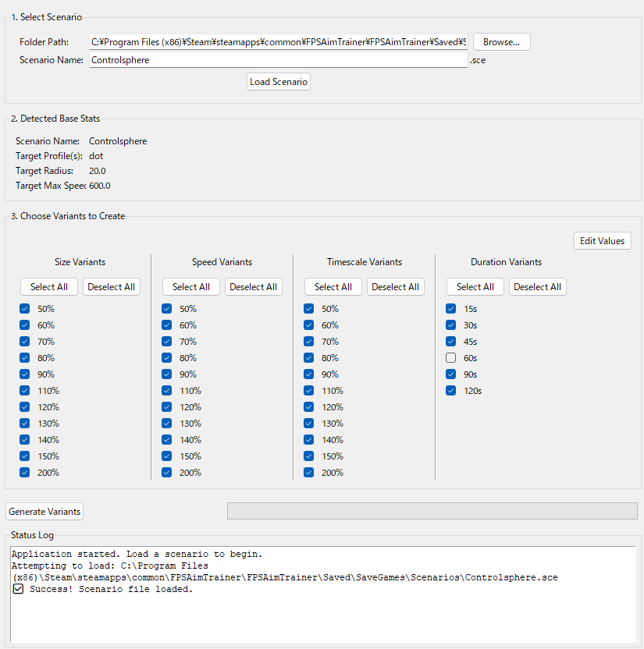The width and height of the screenshot is (644, 649).
Task: Toggle the 150% timescale variant
Action: 308,456
